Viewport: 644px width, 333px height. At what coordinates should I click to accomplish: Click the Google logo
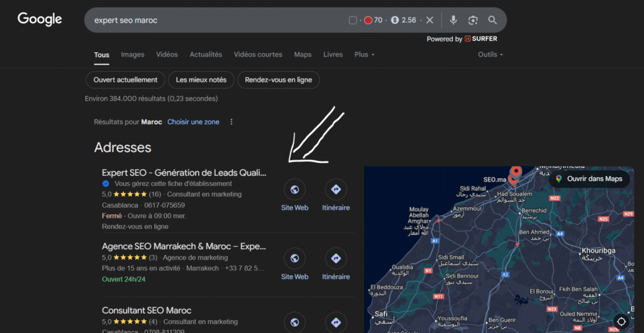pyautogui.click(x=40, y=19)
